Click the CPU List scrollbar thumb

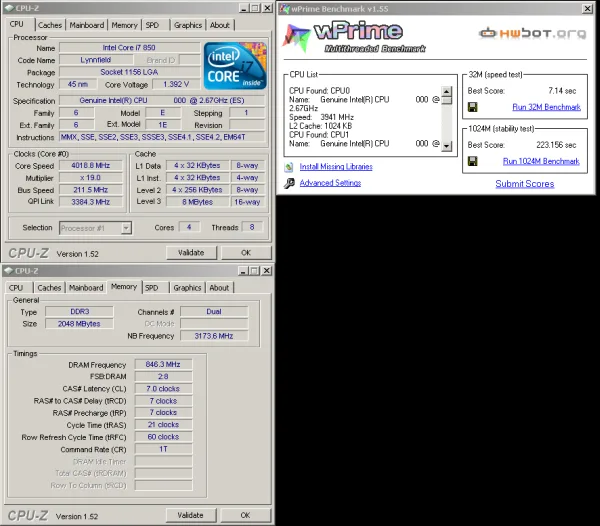click(446, 100)
